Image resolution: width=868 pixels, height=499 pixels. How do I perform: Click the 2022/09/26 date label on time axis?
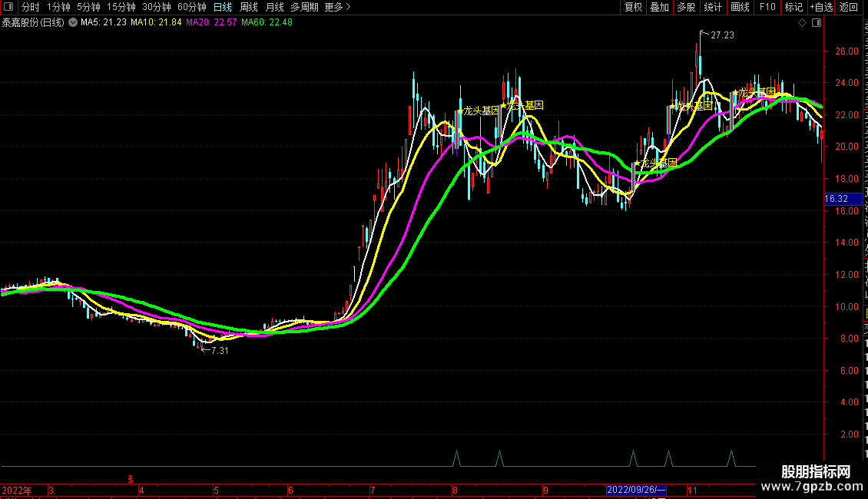point(636,490)
